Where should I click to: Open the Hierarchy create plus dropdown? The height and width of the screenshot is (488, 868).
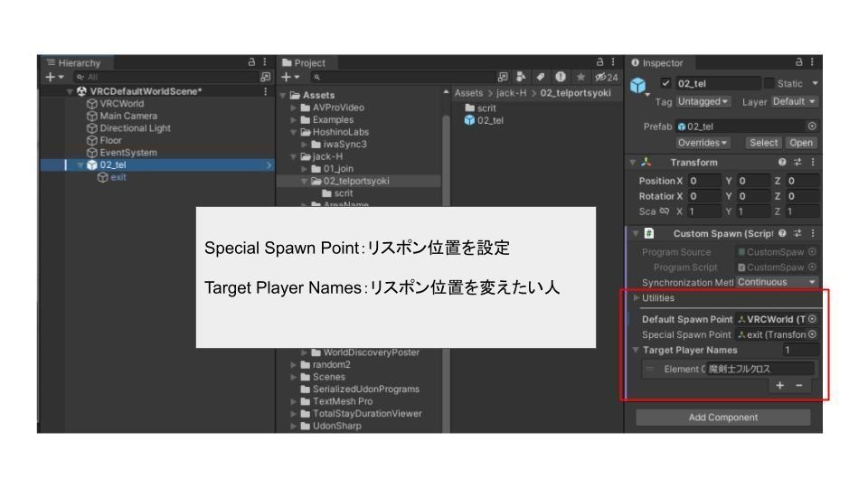point(53,77)
